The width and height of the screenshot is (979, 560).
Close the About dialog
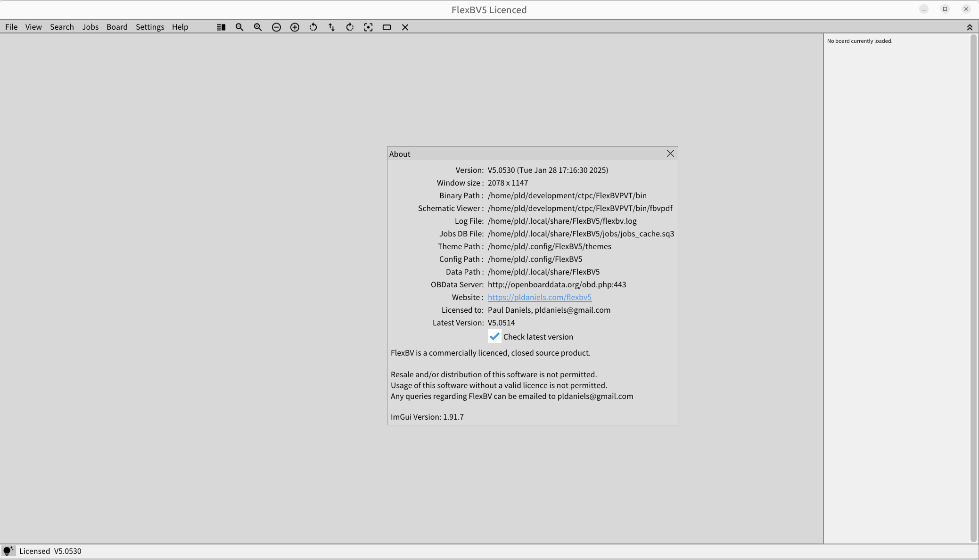click(670, 154)
